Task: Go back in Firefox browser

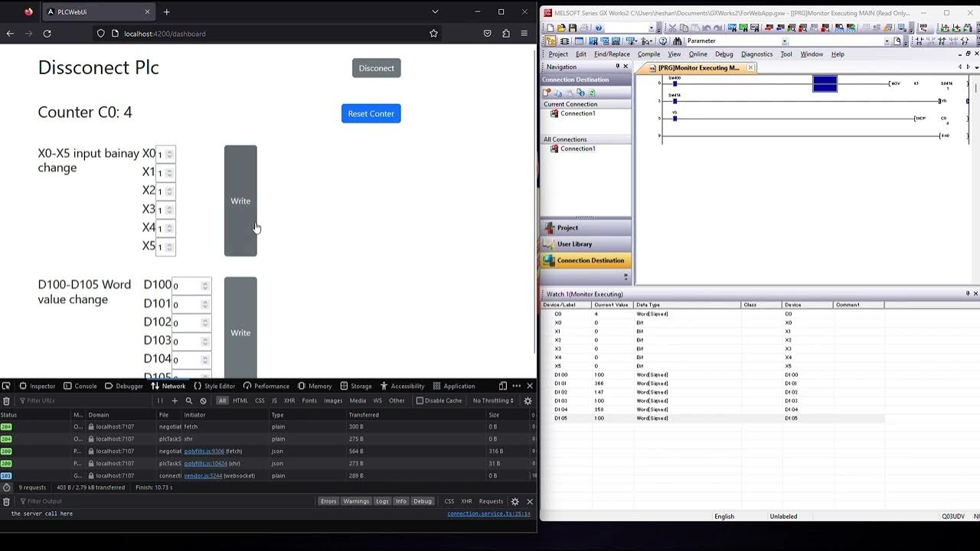Action: [10, 34]
